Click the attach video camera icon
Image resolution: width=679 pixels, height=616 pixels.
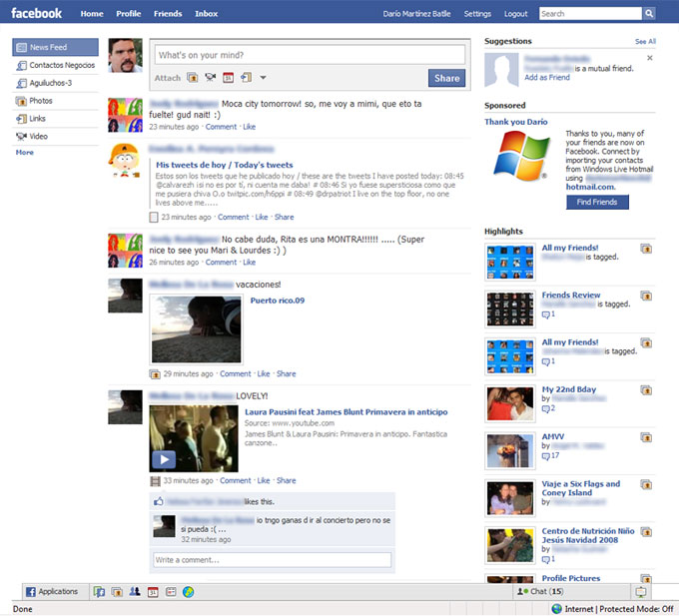(x=210, y=78)
